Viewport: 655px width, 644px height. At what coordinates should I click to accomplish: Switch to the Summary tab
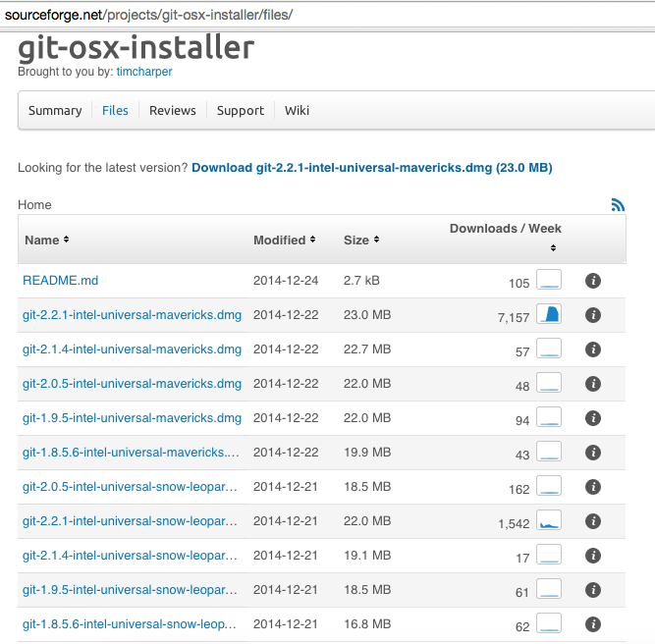pos(55,111)
